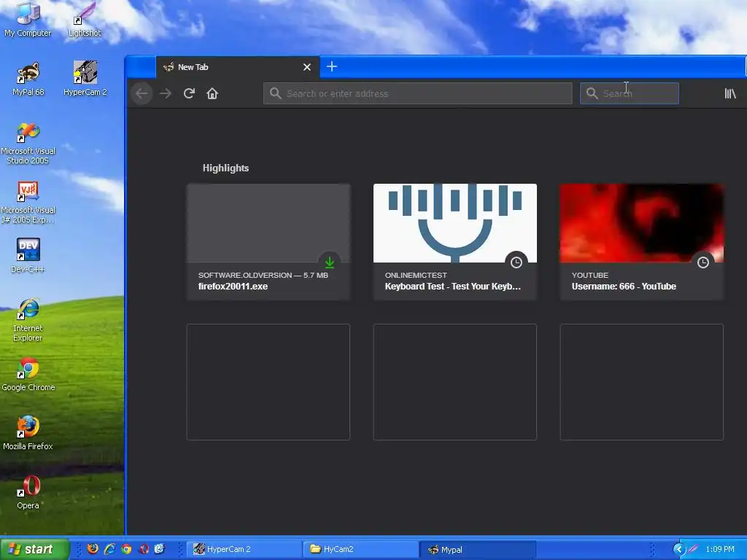Select MyPal 68 desktop icon

(28, 79)
